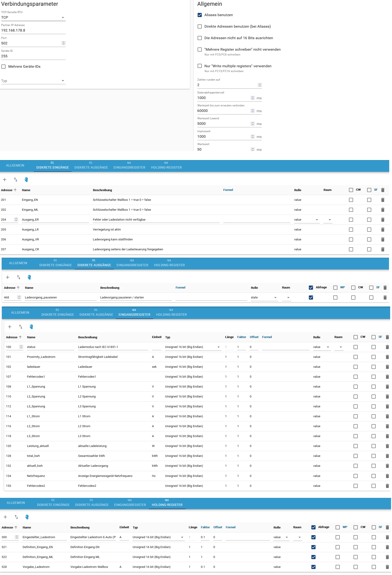The width and height of the screenshot is (392, 575).
Task: Enable Direkte Adressen benutzen checkbox
Action: (x=200, y=26)
